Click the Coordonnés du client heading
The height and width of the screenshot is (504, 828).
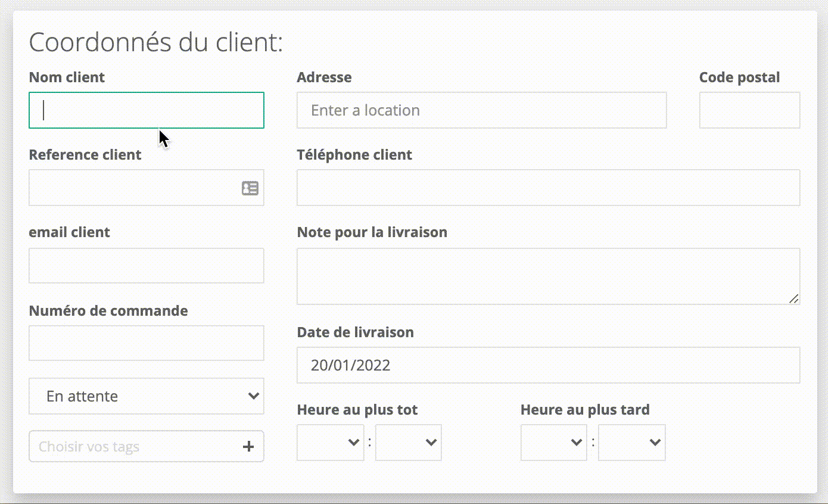tap(156, 43)
